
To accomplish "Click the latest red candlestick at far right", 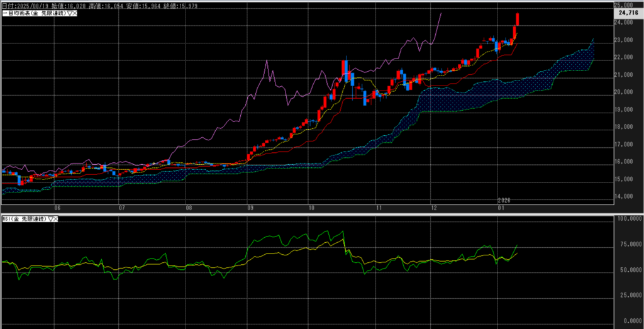I will [517, 19].
